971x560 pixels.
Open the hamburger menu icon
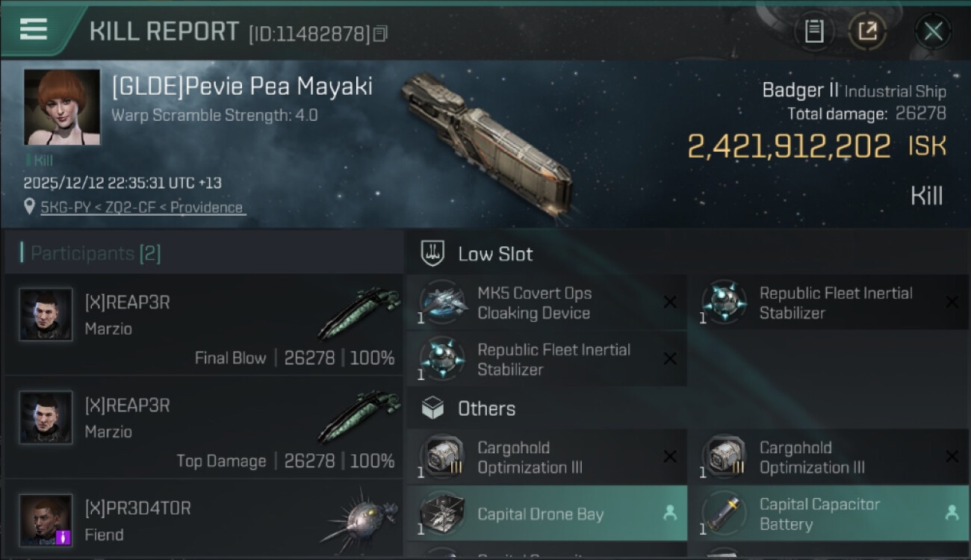pyautogui.click(x=34, y=29)
